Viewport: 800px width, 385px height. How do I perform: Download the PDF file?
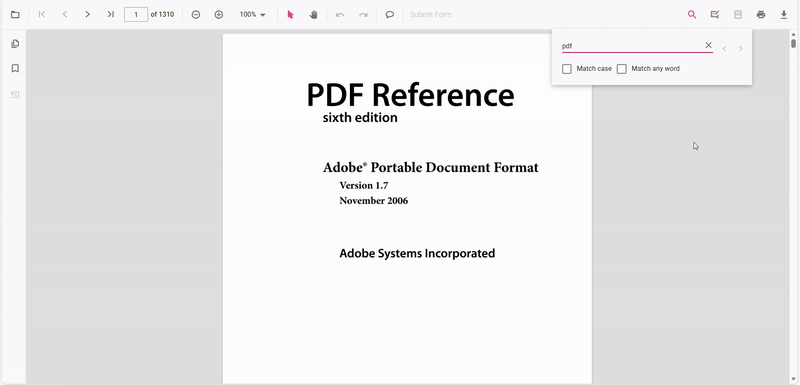784,14
